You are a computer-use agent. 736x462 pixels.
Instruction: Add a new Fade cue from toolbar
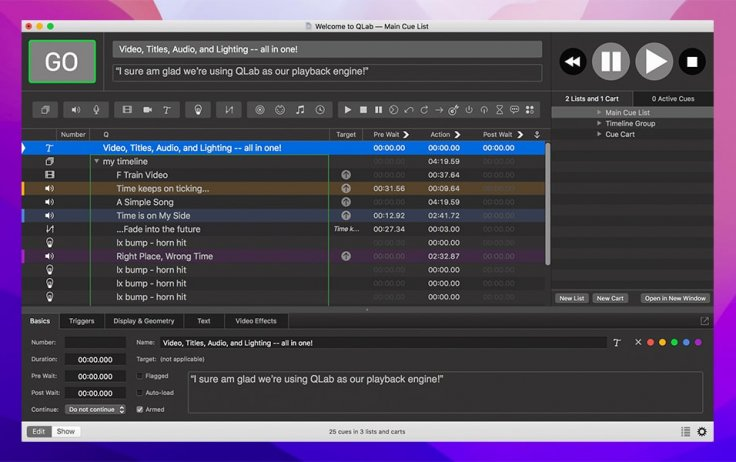pos(229,109)
